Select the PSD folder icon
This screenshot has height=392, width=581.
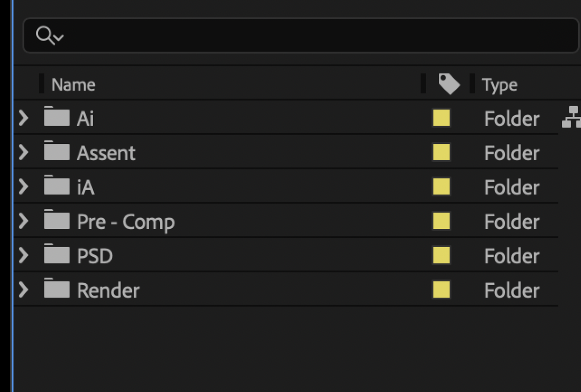(x=57, y=255)
